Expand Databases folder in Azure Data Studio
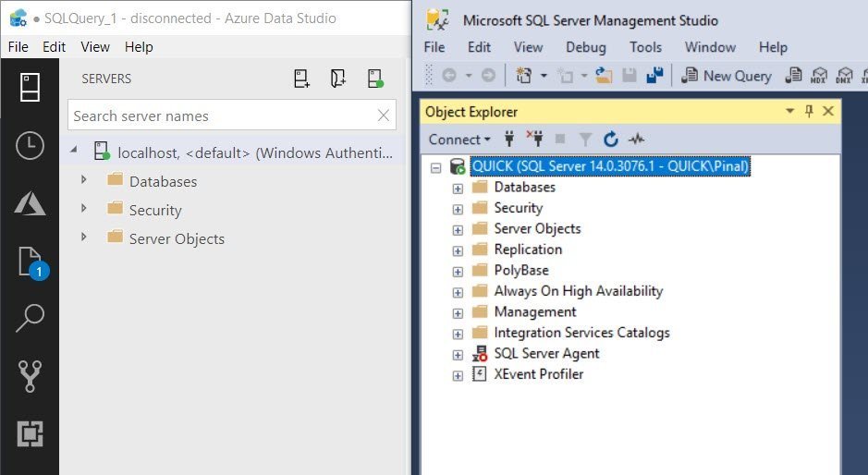 [x=83, y=179]
